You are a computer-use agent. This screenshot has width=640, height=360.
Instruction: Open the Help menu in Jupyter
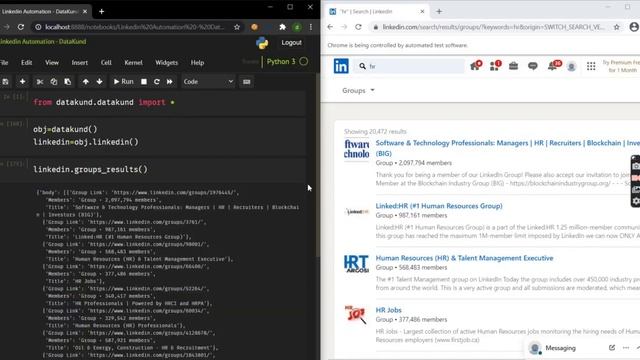(197, 62)
